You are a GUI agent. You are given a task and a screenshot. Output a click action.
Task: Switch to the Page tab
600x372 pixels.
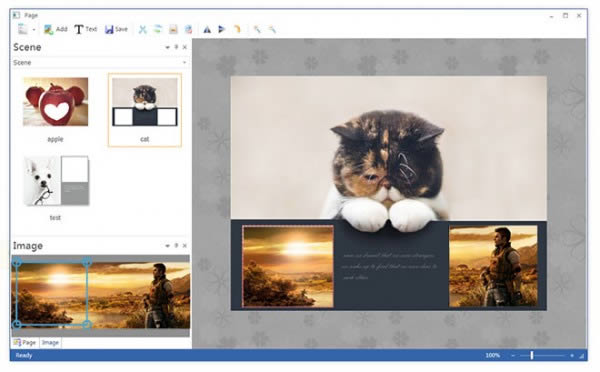(25, 343)
